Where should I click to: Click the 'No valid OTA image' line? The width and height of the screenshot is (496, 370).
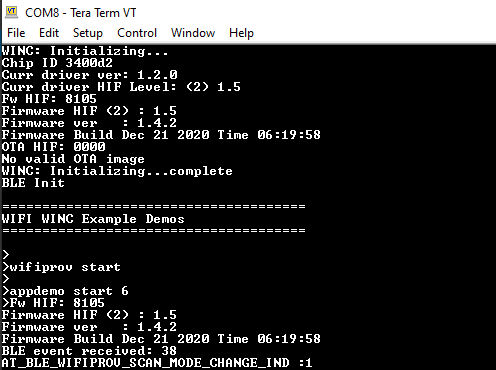point(73,159)
